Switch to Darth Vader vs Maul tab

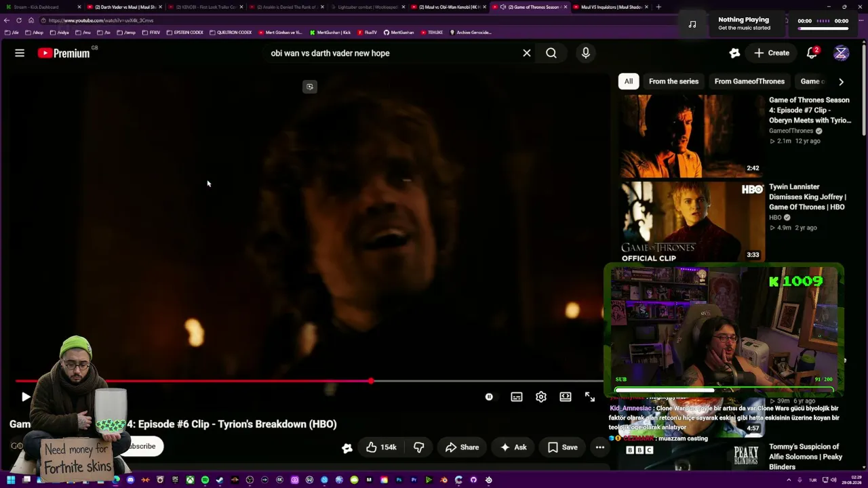point(125,7)
